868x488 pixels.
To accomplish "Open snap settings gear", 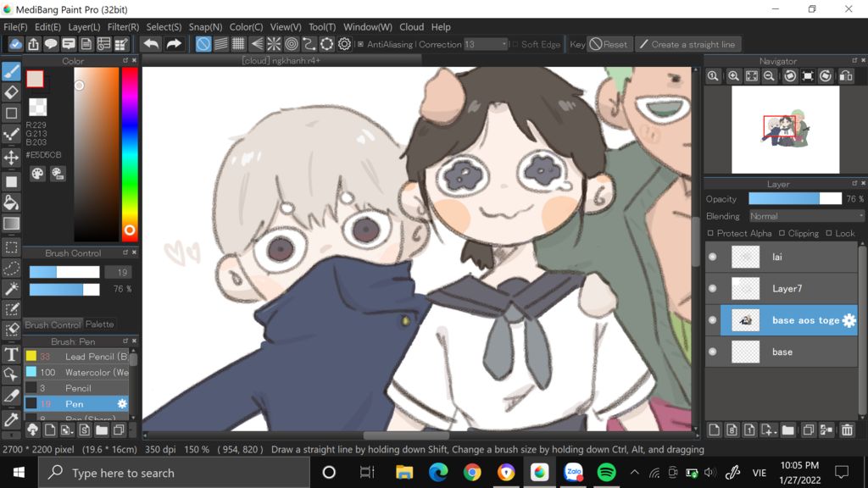I will point(344,44).
